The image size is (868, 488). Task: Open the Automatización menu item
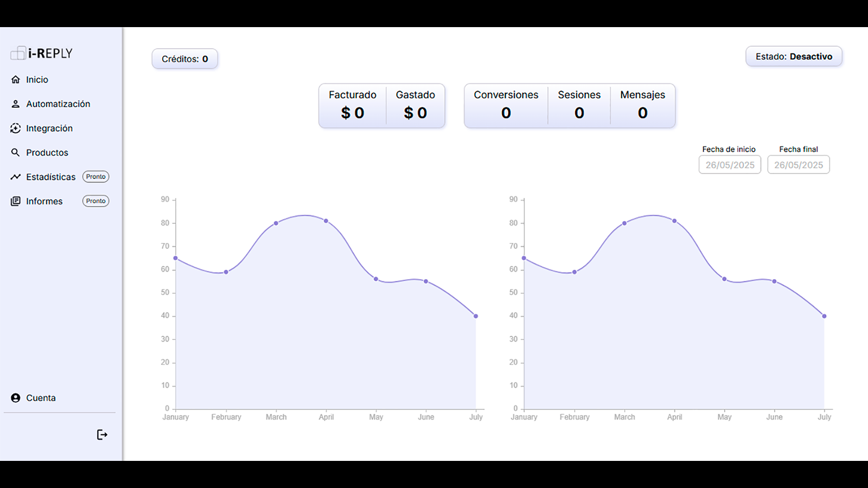(58, 104)
